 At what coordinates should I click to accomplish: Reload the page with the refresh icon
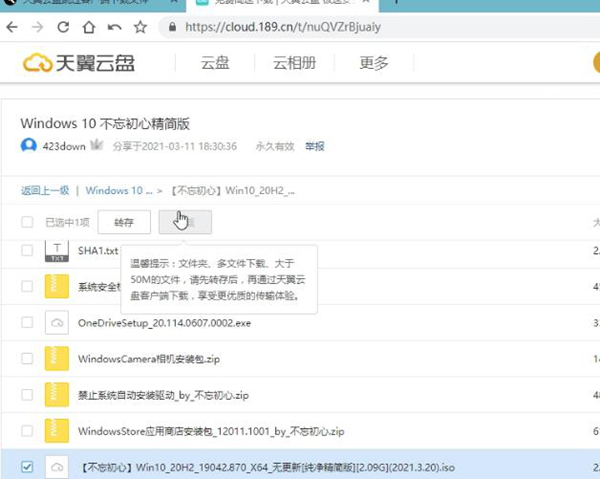(63, 27)
